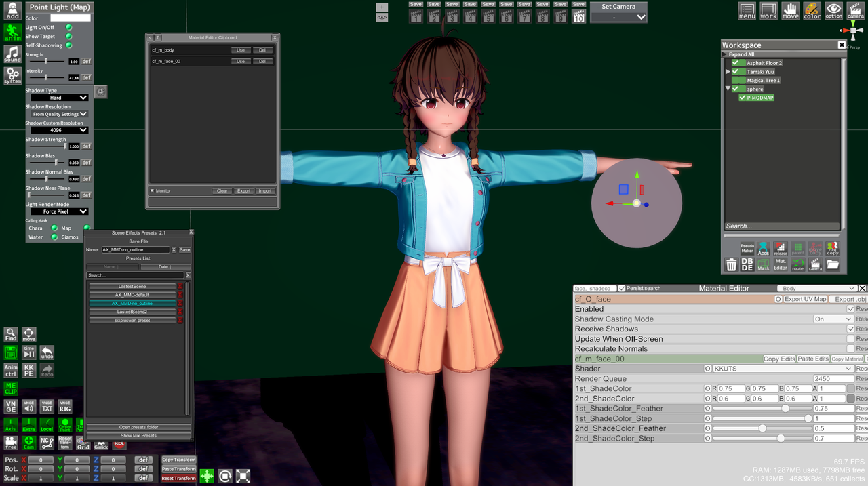Click the Copy Edits button
868x486 pixels.
[779, 359]
